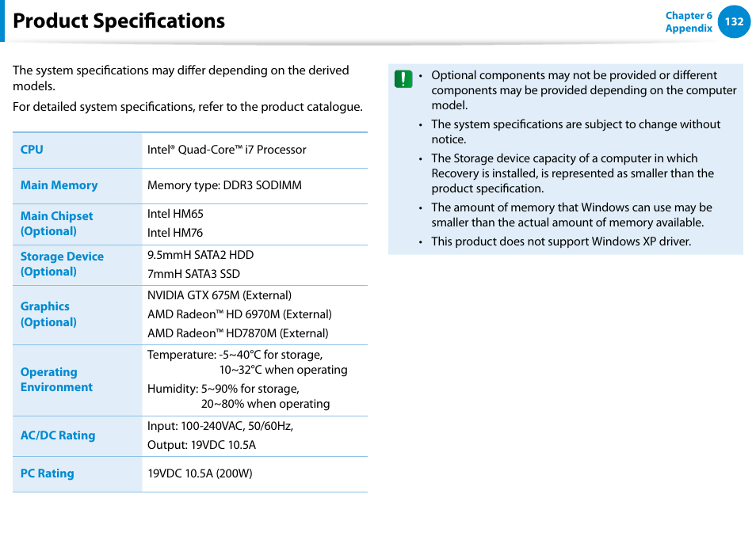Click the 7mmH SATA3 SSD entry
This screenshot has height=536, width=756.
(193, 274)
